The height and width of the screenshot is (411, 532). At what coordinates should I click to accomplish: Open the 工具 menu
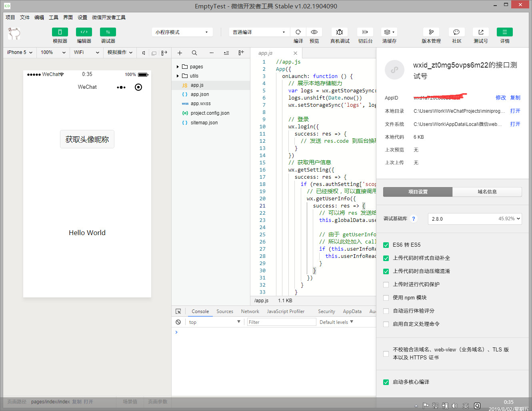tap(54, 18)
